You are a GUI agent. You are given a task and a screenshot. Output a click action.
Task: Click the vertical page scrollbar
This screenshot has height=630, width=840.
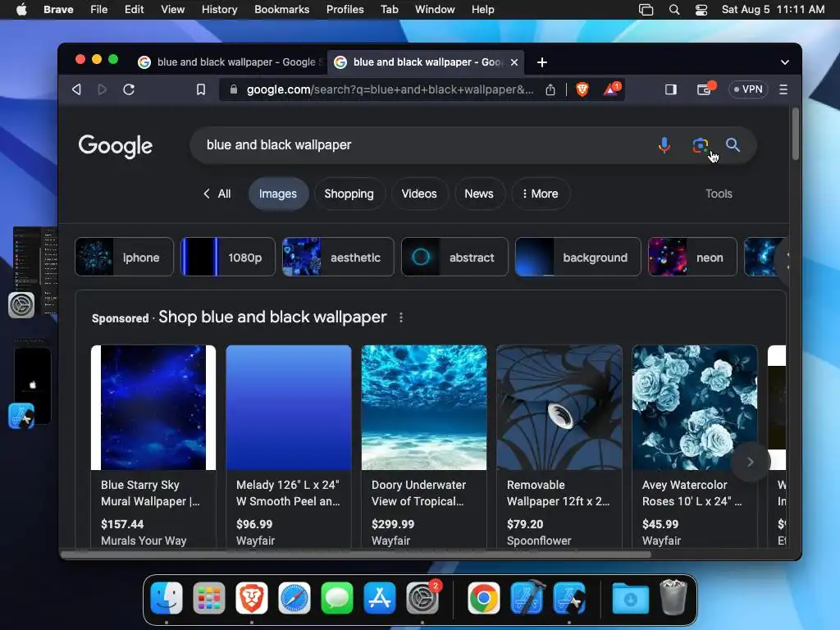[796, 134]
